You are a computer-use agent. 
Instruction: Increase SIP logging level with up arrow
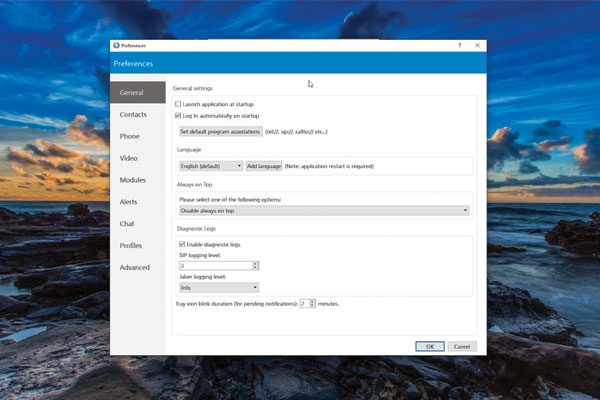[x=255, y=263]
